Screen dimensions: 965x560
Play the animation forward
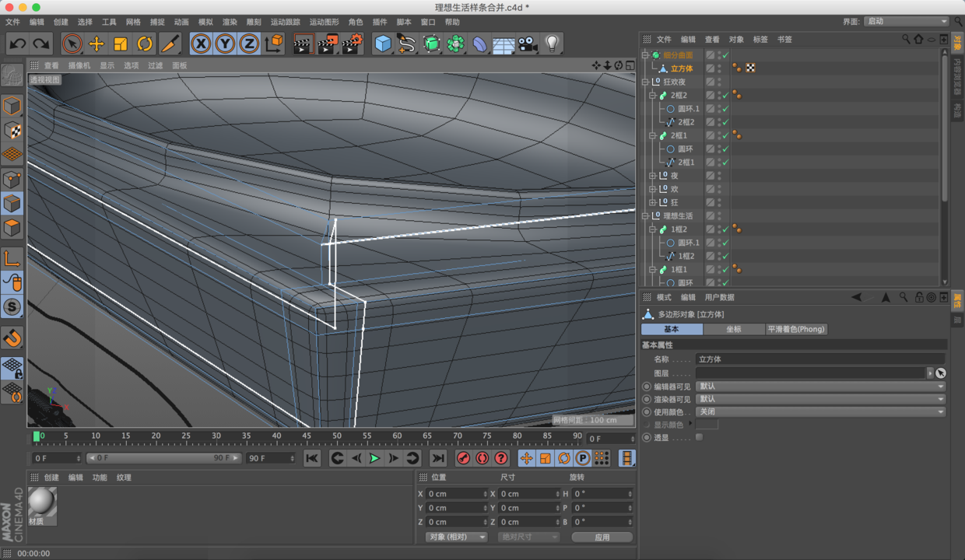374,458
